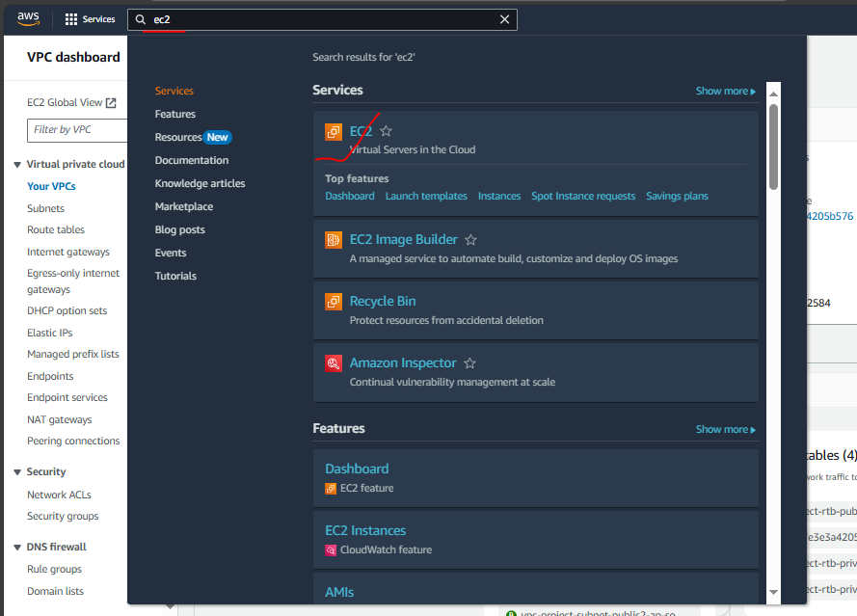
Task: Select the Resources New filter category
Action: pos(193,137)
